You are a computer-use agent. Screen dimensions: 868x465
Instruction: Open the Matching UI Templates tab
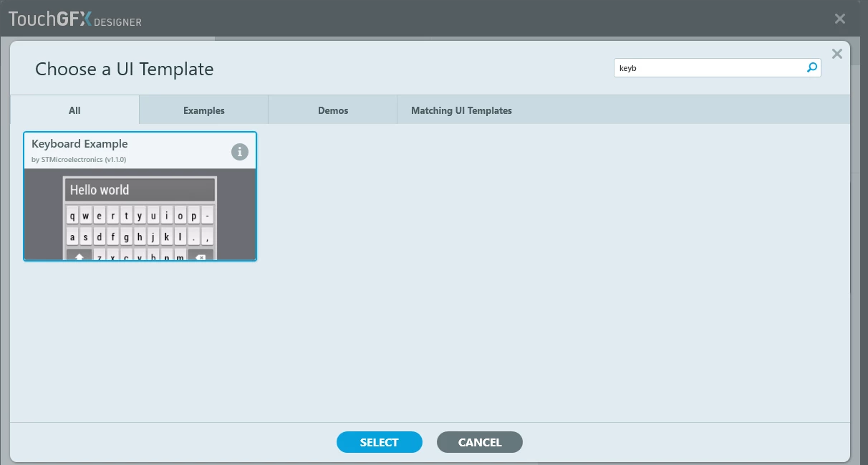pyautogui.click(x=461, y=110)
